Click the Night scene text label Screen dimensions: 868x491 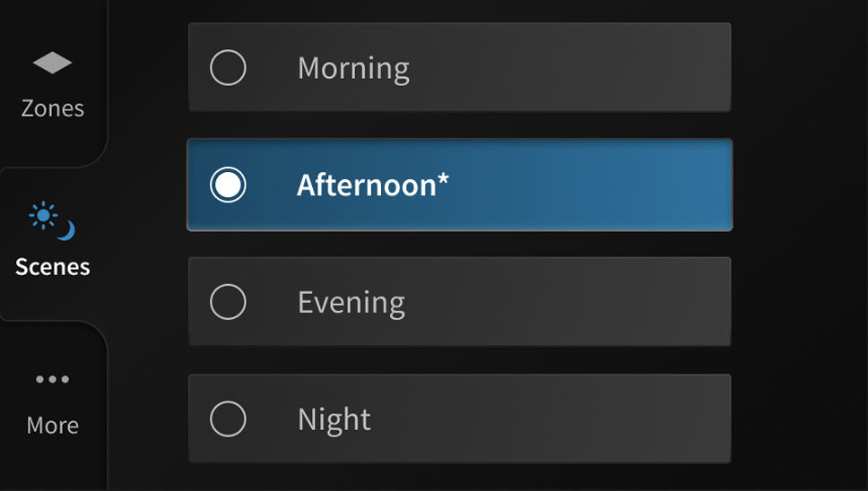[334, 419]
